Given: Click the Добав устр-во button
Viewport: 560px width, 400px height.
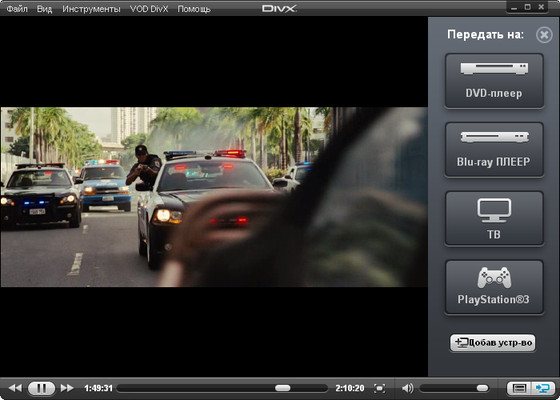Looking at the screenshot, I should click(492, 343).
